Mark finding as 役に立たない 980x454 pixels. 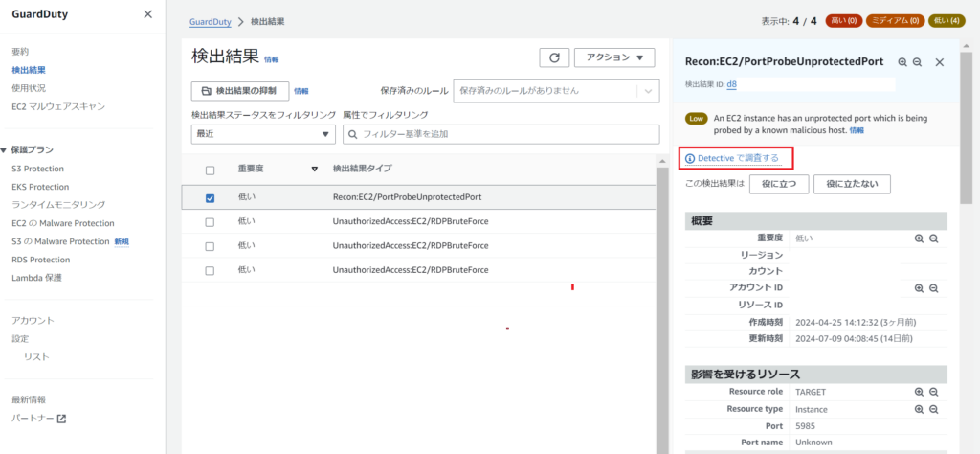[852, 184]
